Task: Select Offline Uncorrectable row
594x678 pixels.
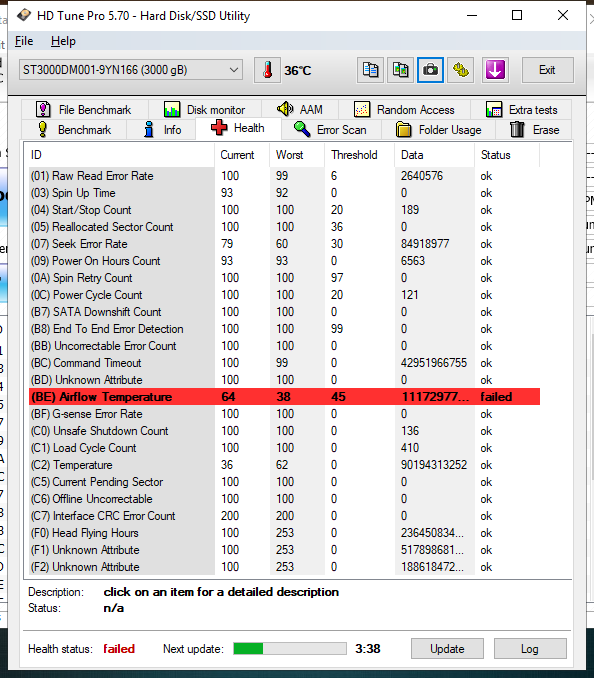Action: (x=284, y=499)
